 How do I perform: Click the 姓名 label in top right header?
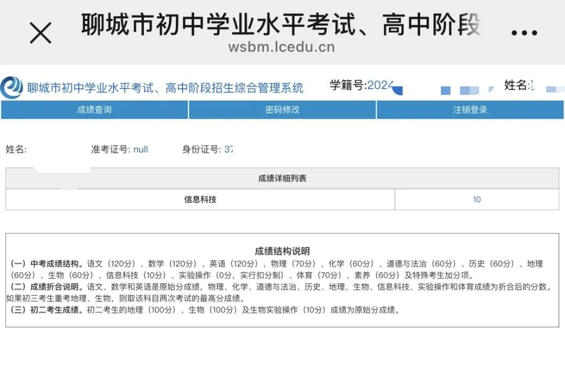[516, 85]
